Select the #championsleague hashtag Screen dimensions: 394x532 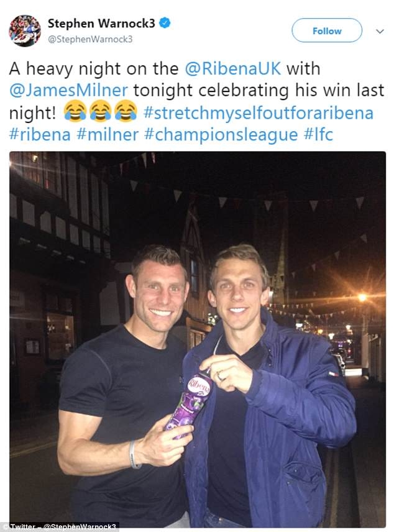pos(221,135)
